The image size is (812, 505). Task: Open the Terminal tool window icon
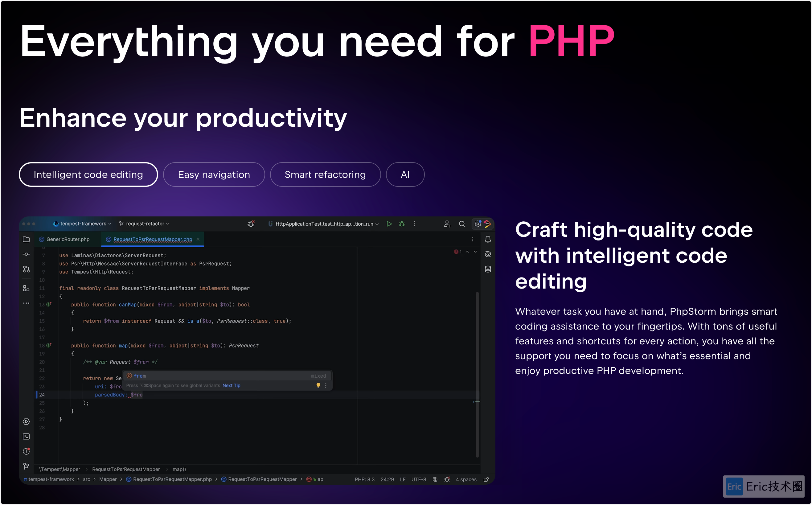click(26, 437)
